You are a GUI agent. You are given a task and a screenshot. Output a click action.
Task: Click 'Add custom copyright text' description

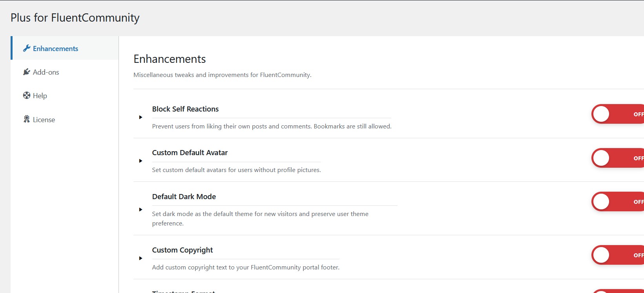246,267
